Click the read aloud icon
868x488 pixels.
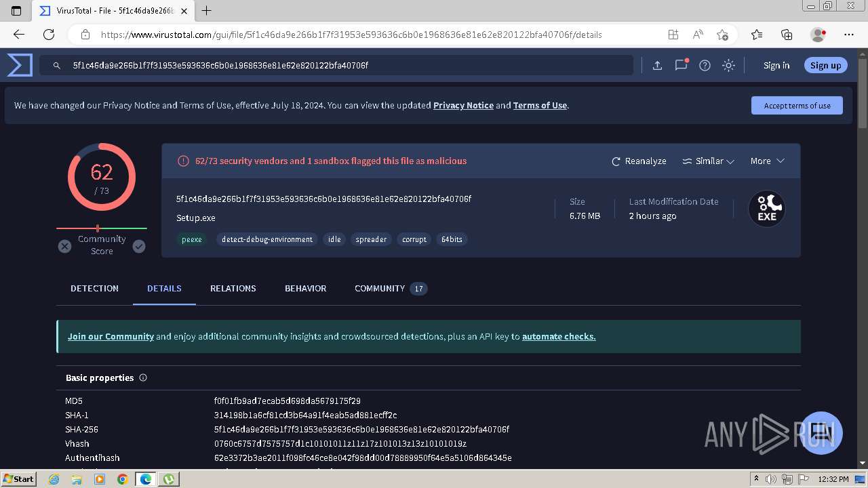698,35
